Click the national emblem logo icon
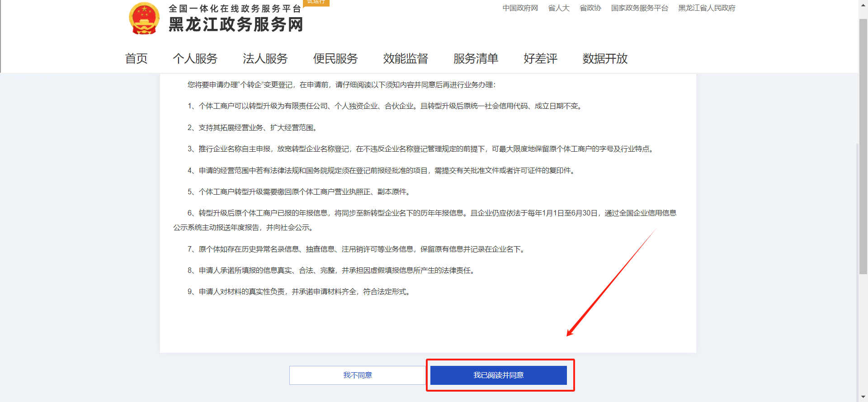868x402 pixels. 144,19
